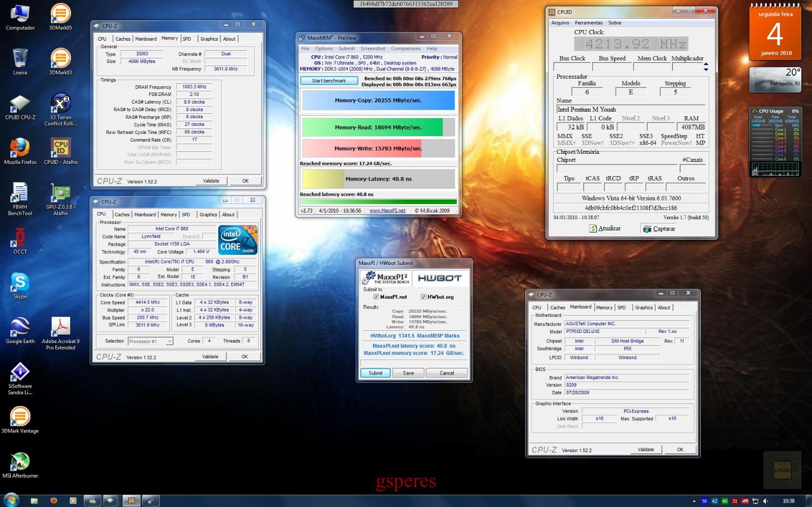Show hidden tray icons arrow
Viewport: 812px width, 507px height.
pos(693,501)
